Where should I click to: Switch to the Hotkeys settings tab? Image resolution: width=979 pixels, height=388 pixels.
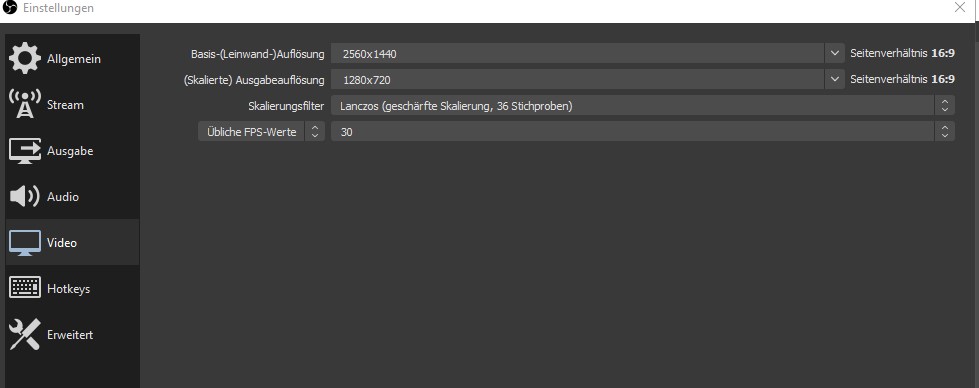[x=72, y=288]
